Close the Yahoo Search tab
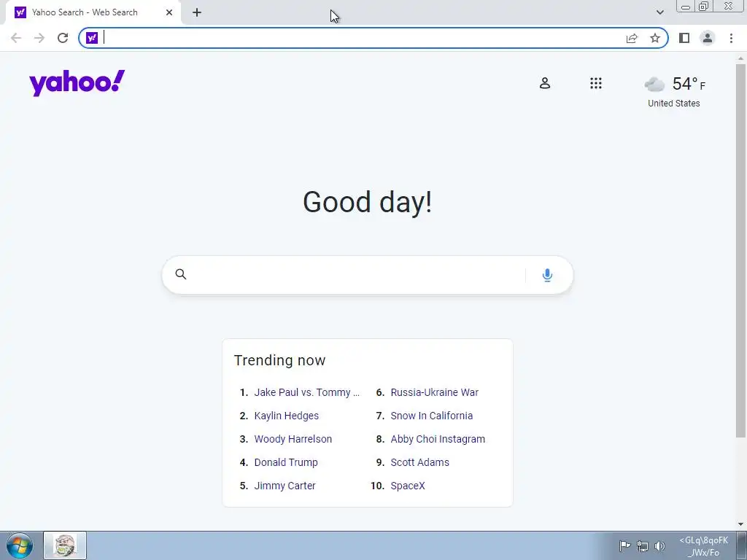Screen dimensions: 747x560 pyautogui.click(x=169, y=13)
